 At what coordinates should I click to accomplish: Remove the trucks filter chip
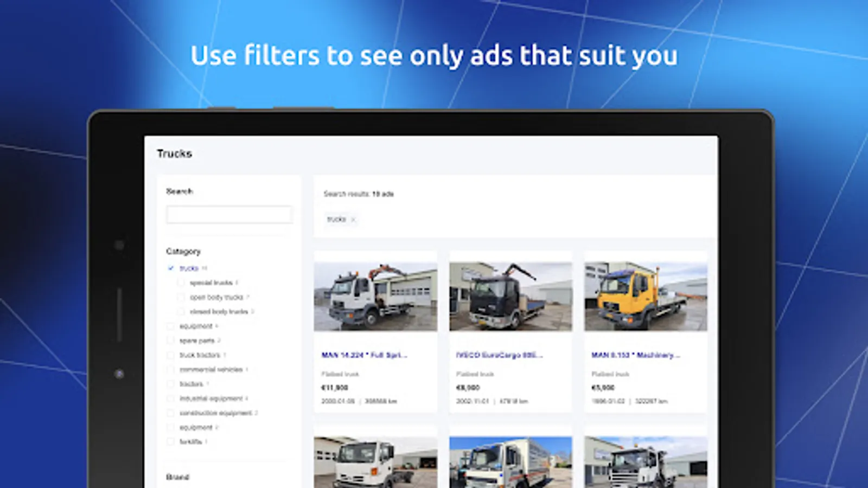pyautogui.click(x=353, y=220)
